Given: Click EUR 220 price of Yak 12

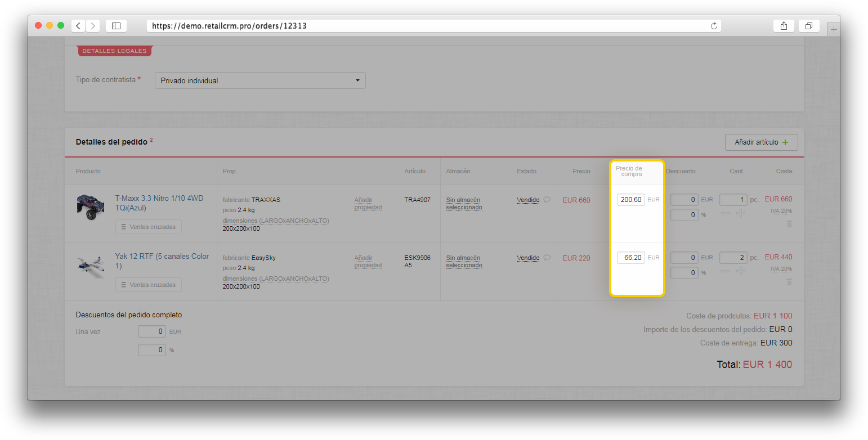Looking at the screenshot, I should 576,258.
